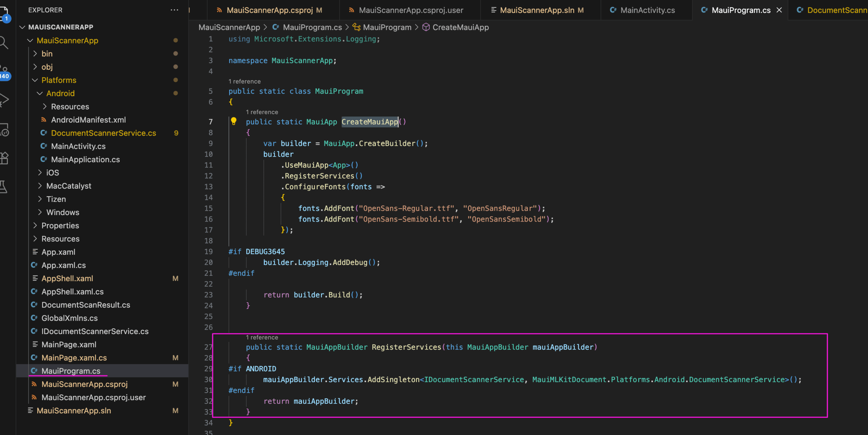Click the lightbulb quick-fix icon on line 7

pos(234,121)
